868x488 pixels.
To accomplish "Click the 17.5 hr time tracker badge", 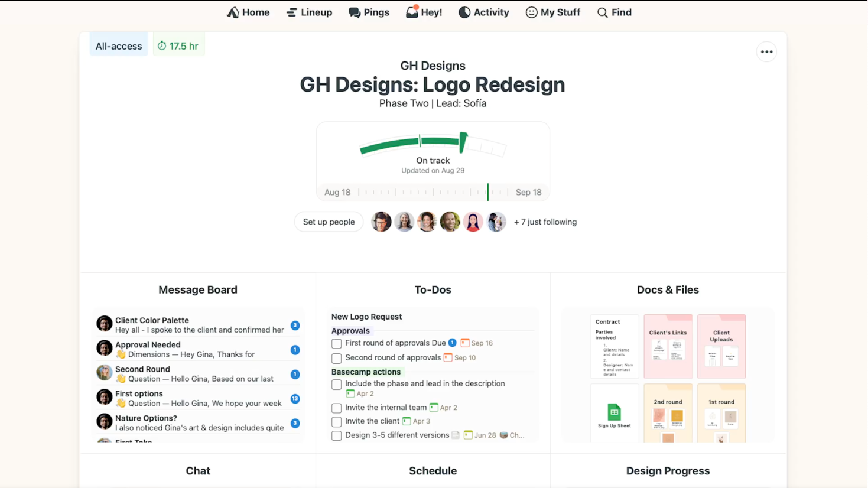I will click(178, 46).
